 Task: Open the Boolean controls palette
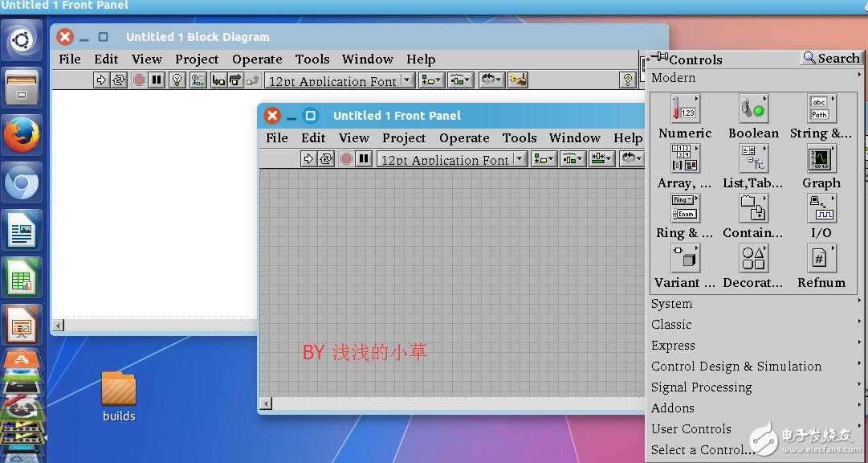(x=753, y=109)
